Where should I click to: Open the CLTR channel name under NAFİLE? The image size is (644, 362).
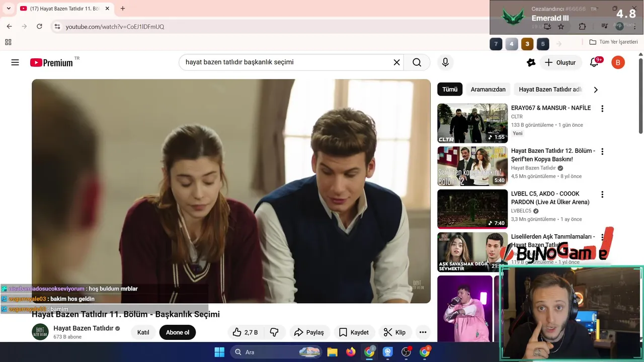pos(517,117)
